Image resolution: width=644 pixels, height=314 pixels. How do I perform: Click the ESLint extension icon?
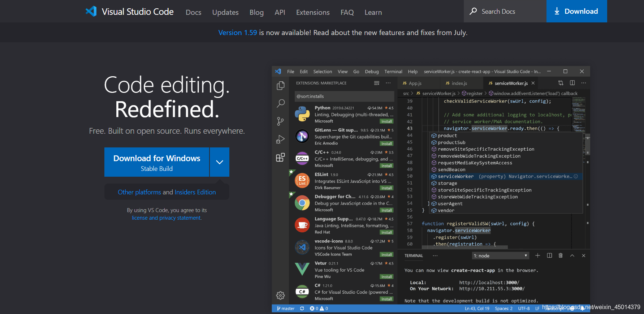point(302,180)
